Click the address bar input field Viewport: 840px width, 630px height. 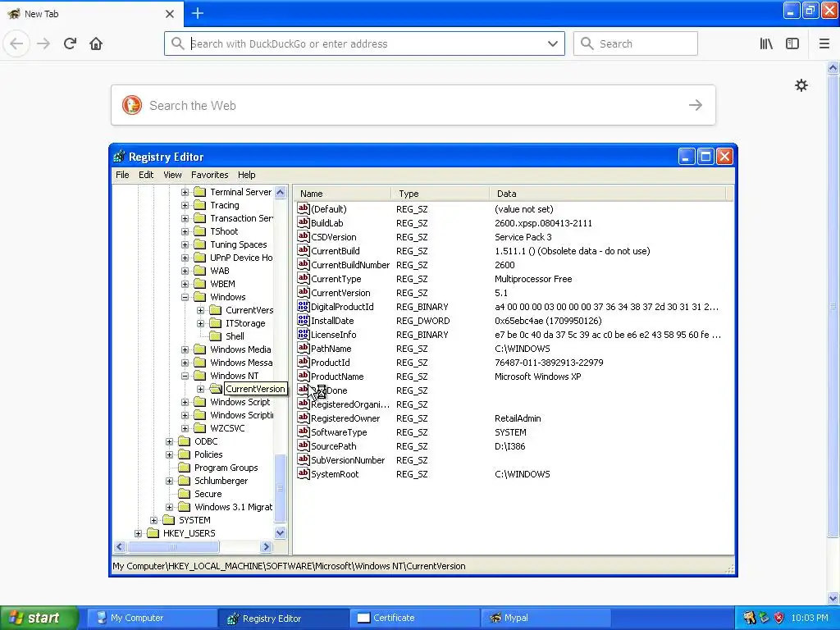tap(365, 43)
